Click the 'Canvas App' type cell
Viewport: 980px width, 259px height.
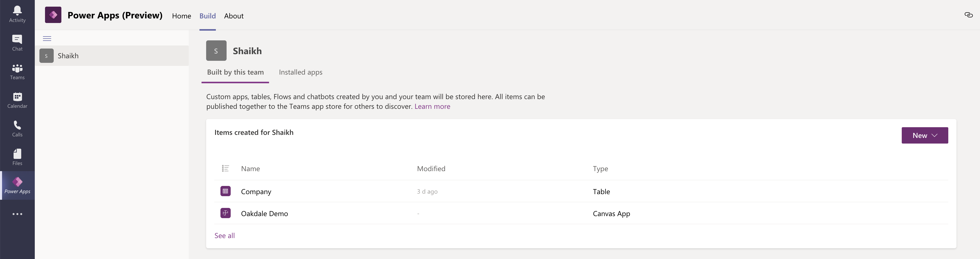(x=611, y=214)
